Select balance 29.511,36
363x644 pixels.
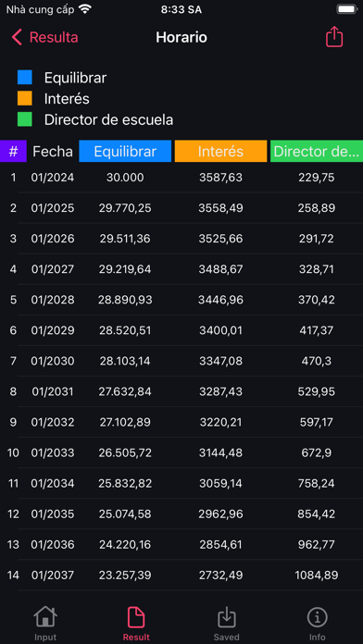tap(125, 239)
